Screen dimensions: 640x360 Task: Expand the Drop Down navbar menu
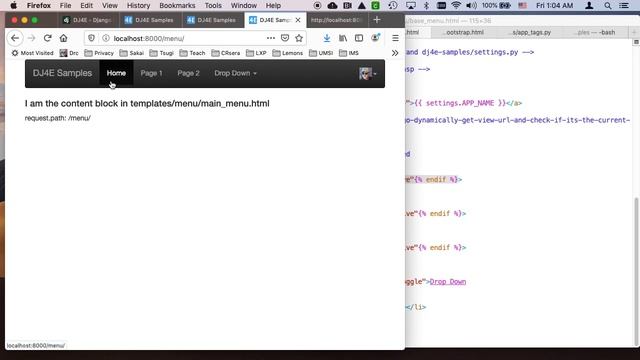(236, 73)
